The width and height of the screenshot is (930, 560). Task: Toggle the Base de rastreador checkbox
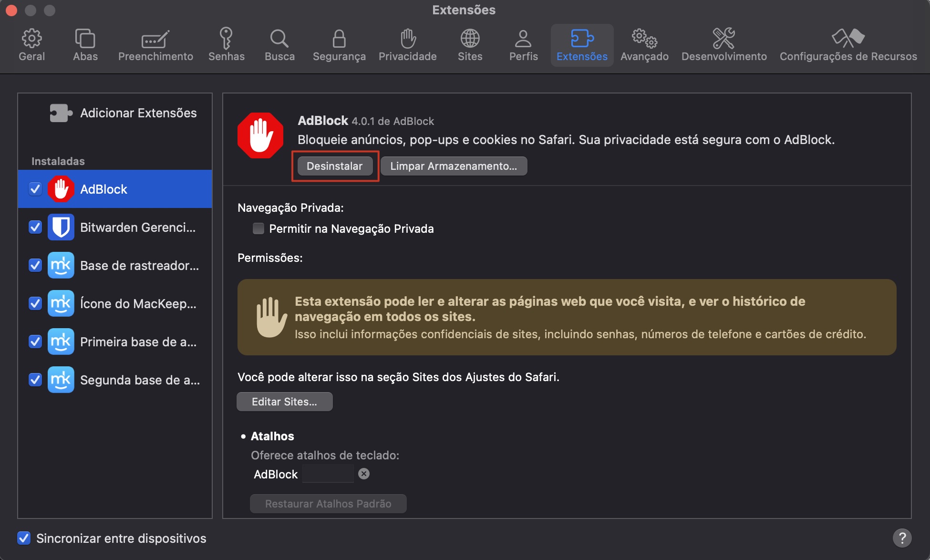pos(35,265)
